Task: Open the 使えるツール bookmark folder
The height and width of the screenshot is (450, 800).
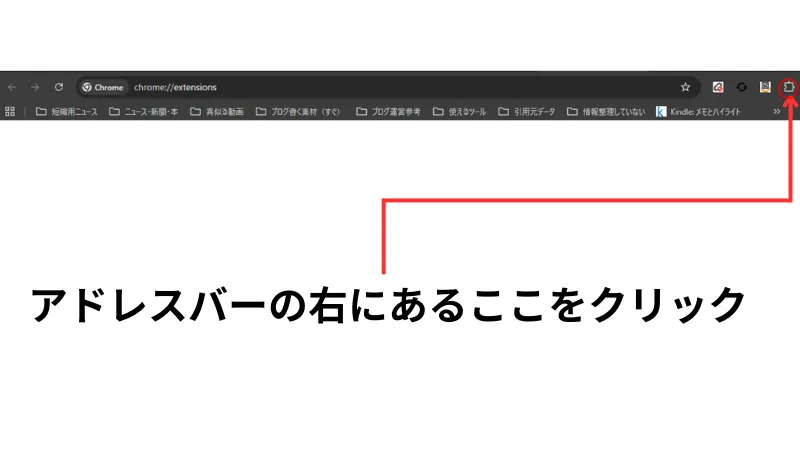Action: (460, 111)
